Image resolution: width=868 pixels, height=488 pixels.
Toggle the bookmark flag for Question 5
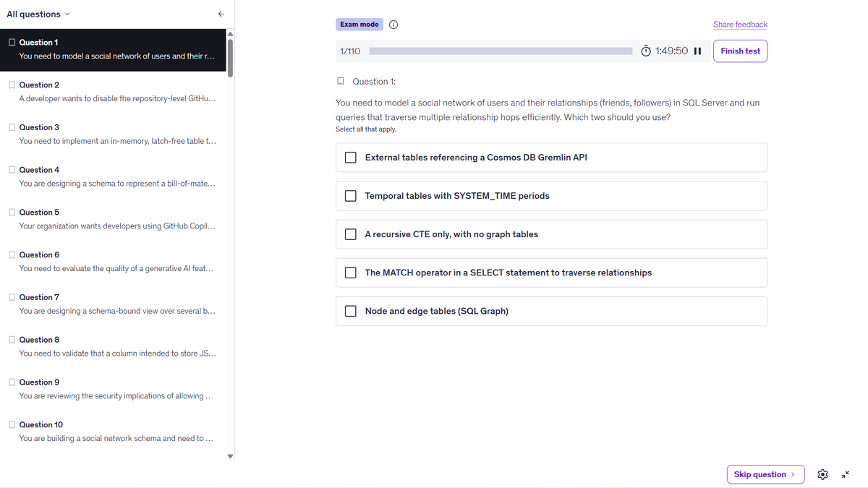coord(12,213)
